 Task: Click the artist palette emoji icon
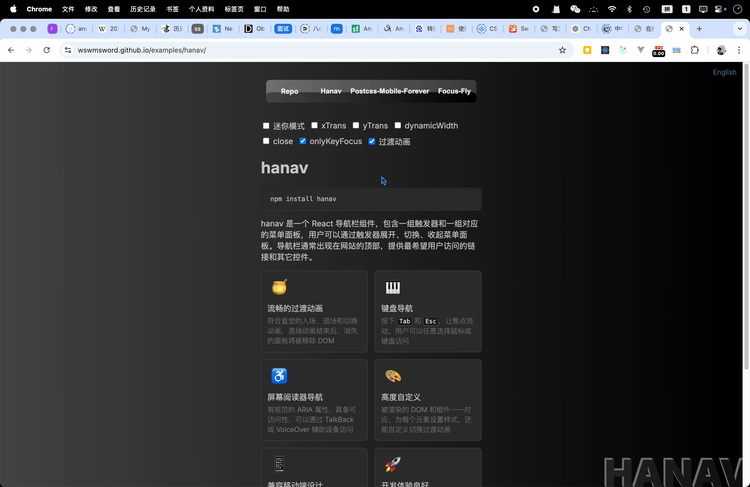[393, 376]
